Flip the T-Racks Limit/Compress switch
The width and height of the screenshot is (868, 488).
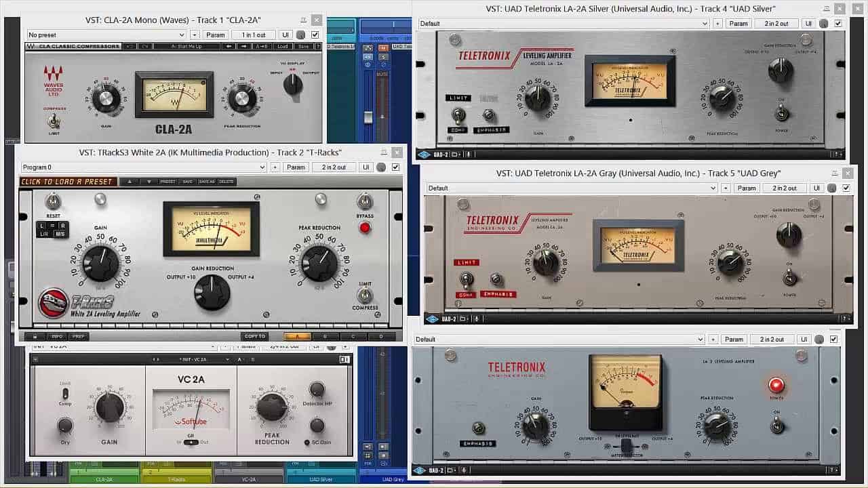(364, 296)
